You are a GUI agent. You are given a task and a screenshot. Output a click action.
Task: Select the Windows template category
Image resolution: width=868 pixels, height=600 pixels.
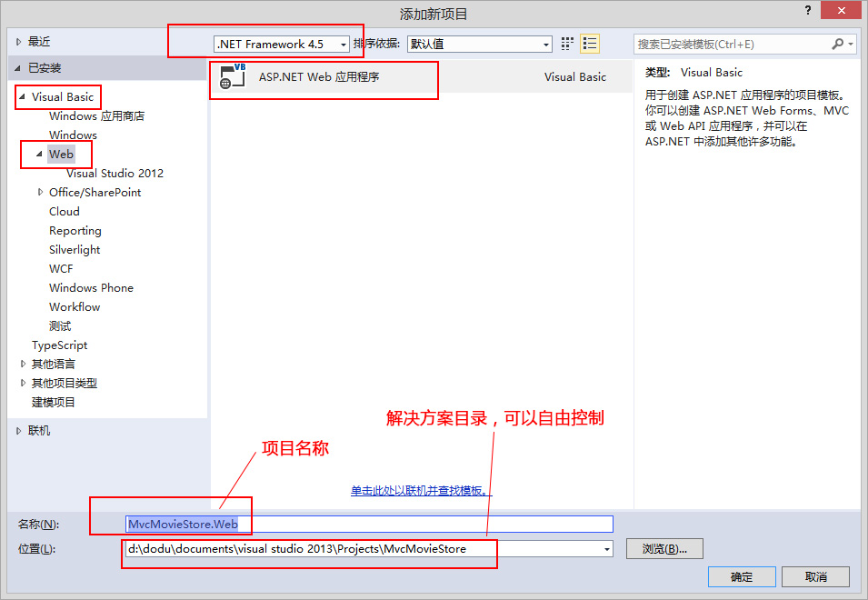(73, 135)
